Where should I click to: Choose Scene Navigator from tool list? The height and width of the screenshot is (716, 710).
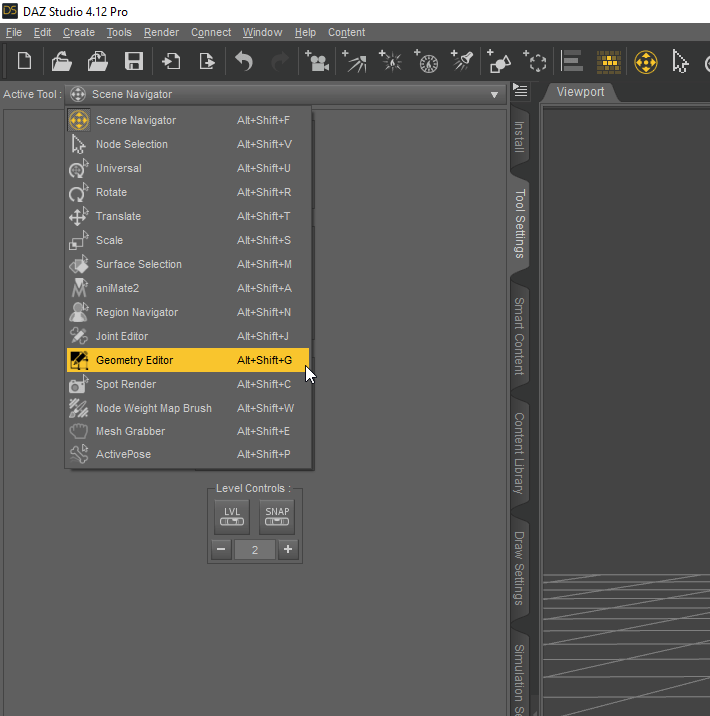(189, 120)
